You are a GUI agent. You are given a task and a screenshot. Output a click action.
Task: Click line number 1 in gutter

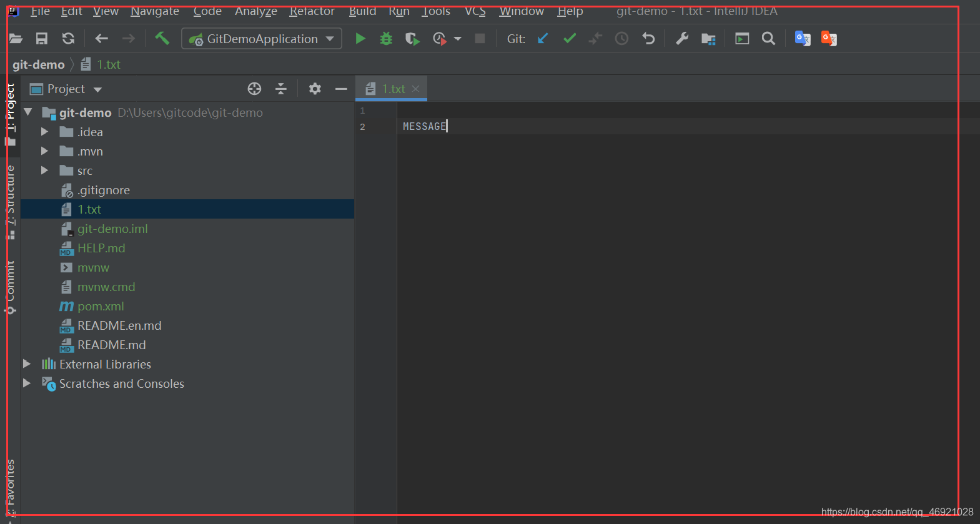click(362, 111)
